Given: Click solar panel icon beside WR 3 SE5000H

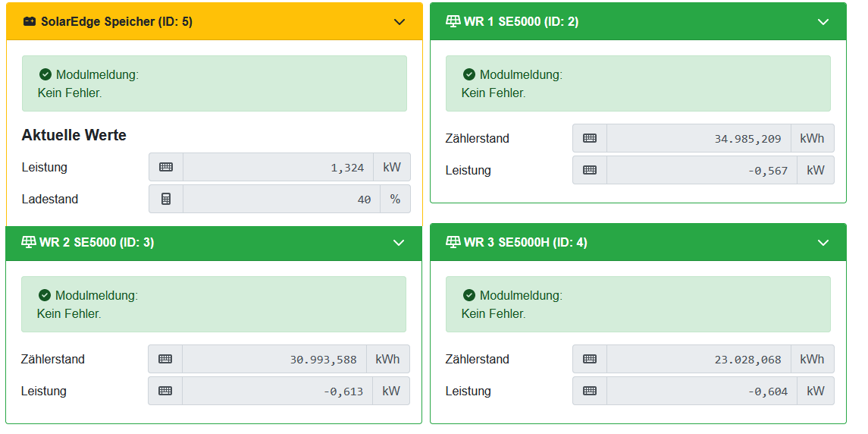Looking at the screenshot, I should 453,242.
